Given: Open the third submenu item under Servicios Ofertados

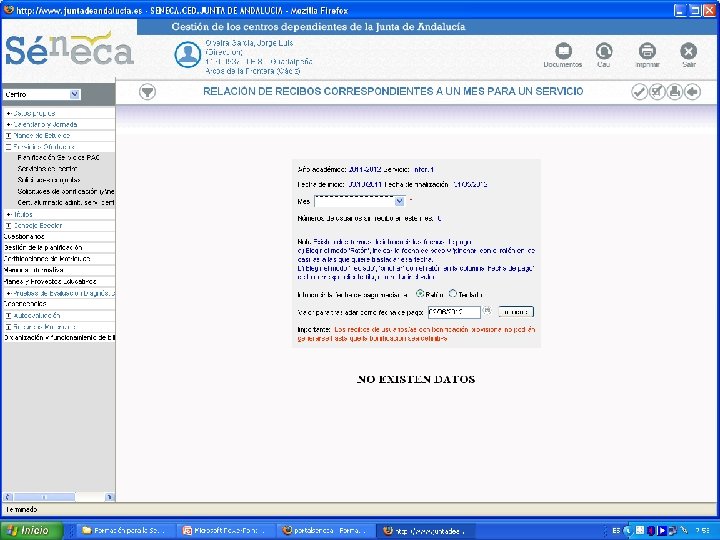Looking at the screenshot, I should [49, 180].
